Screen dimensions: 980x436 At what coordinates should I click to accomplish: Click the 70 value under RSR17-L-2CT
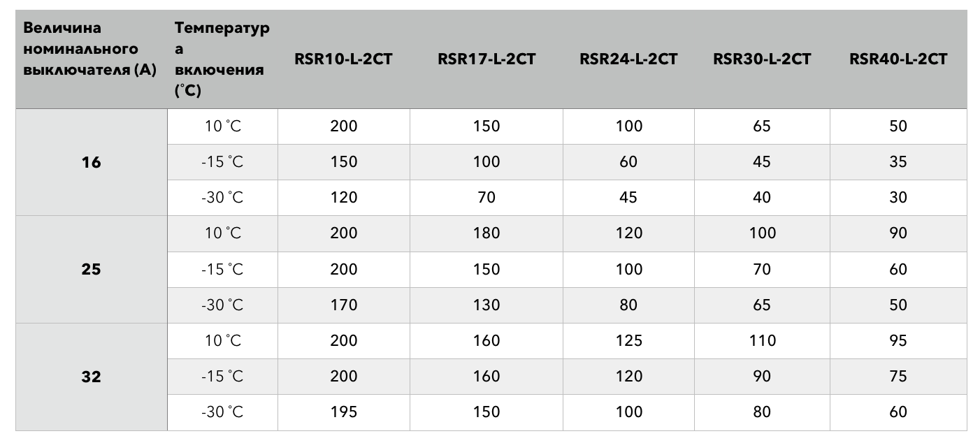[x=487, y=198]
